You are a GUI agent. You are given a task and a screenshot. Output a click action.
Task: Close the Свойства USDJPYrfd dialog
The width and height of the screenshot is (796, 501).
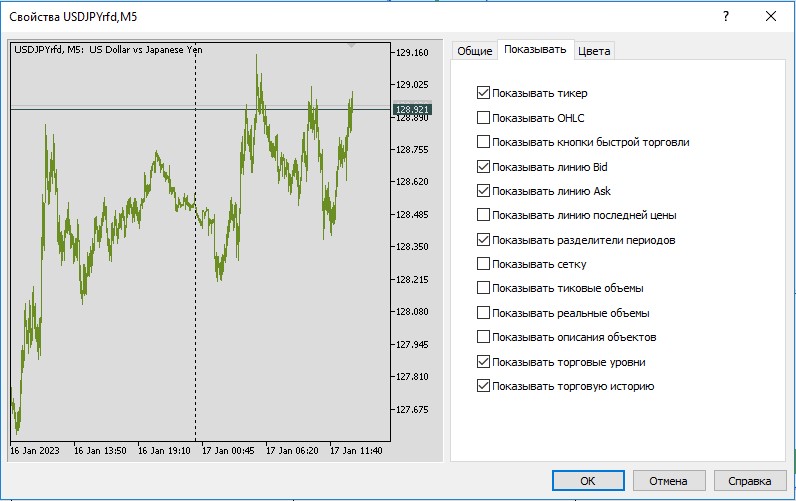pyautogui.click(x=771, y=16)
